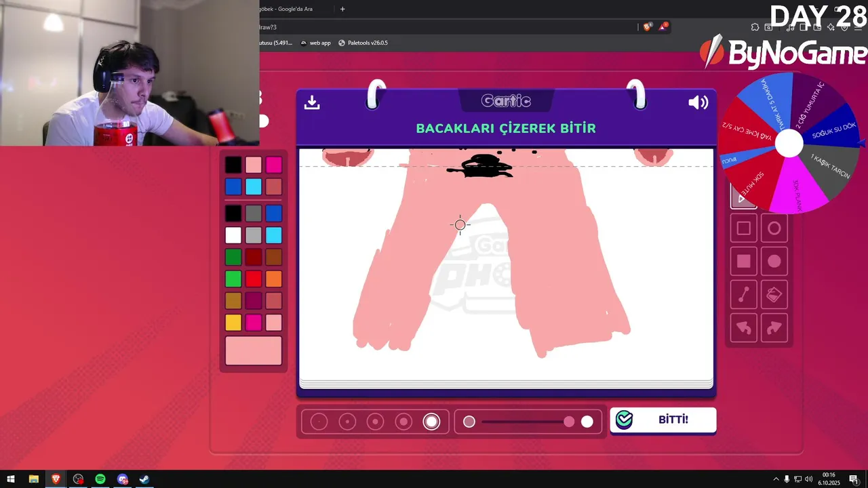Viewport: 868px width, 488px height.
Task: Open the Windows notification center
Action: point(854,479)
